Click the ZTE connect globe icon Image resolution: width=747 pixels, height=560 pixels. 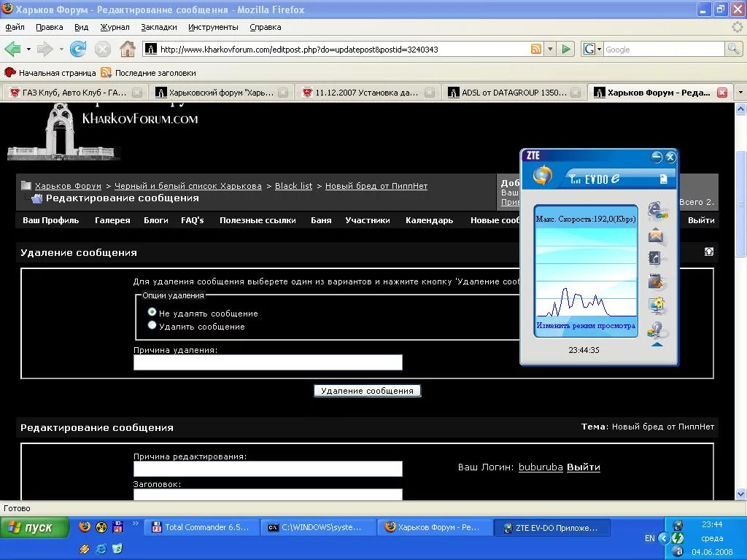(543, 176)
